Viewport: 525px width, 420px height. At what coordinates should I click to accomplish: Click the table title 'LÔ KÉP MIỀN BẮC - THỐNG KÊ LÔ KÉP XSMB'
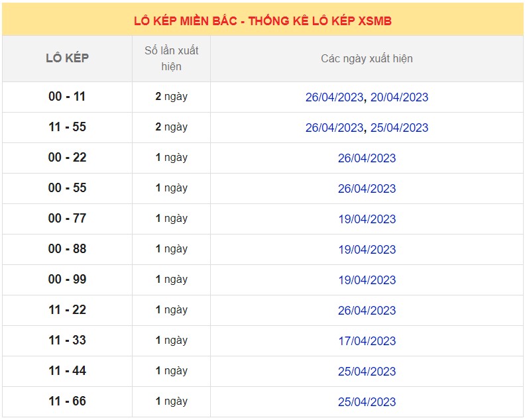262,21
